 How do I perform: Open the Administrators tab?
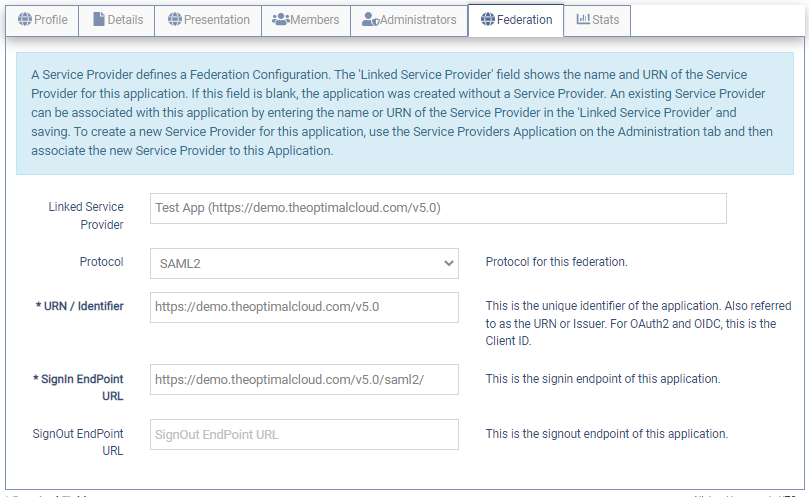(409, 21)
